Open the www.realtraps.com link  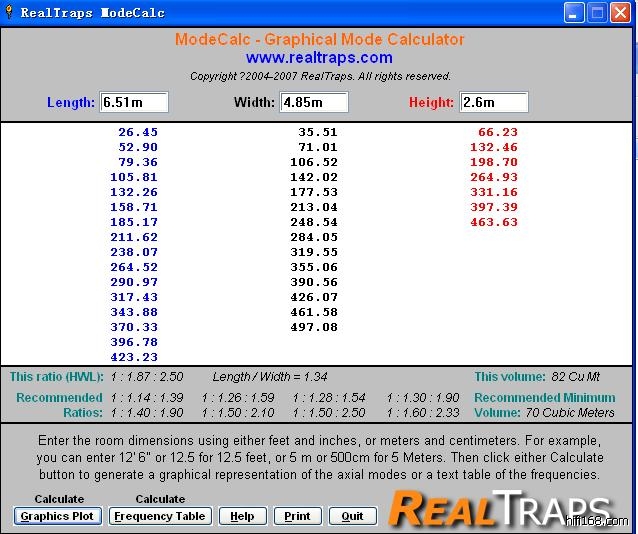click(x=319, y=58)
